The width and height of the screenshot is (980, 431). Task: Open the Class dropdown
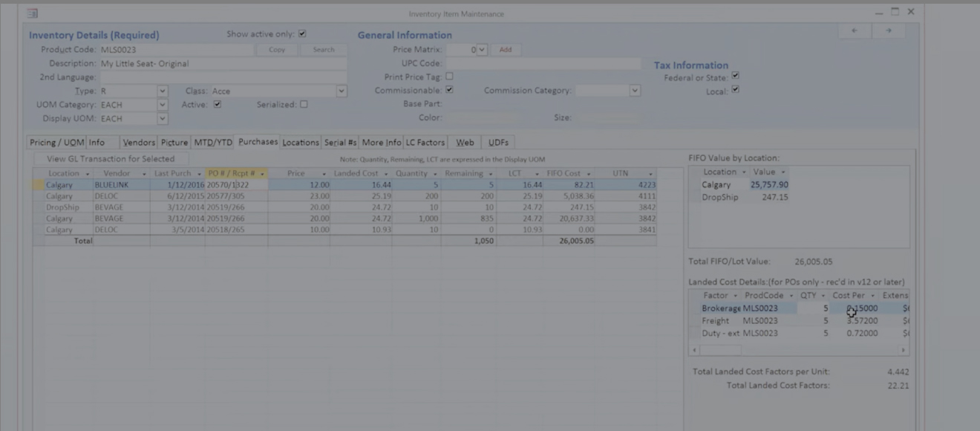pos(342,91)
